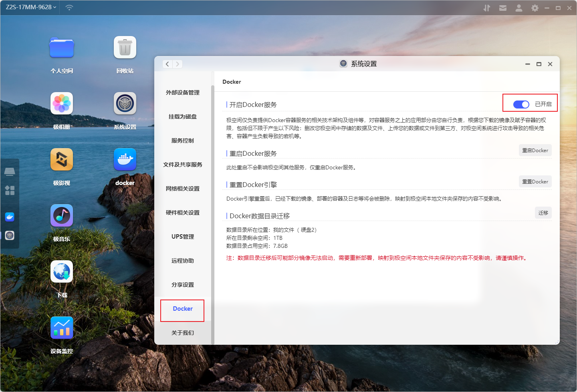Open the 个人空间 folder icon
Screen dimensions: 577x392
(62, 48)
